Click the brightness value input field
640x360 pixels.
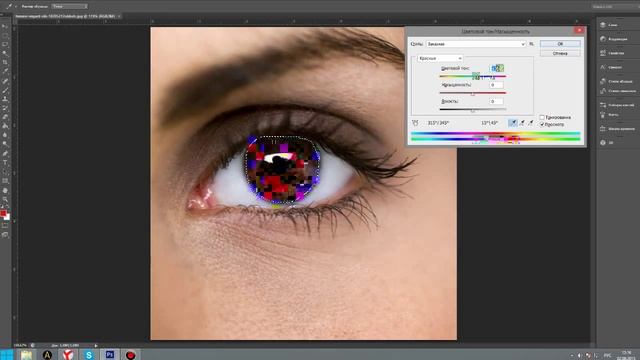(496, 101)
